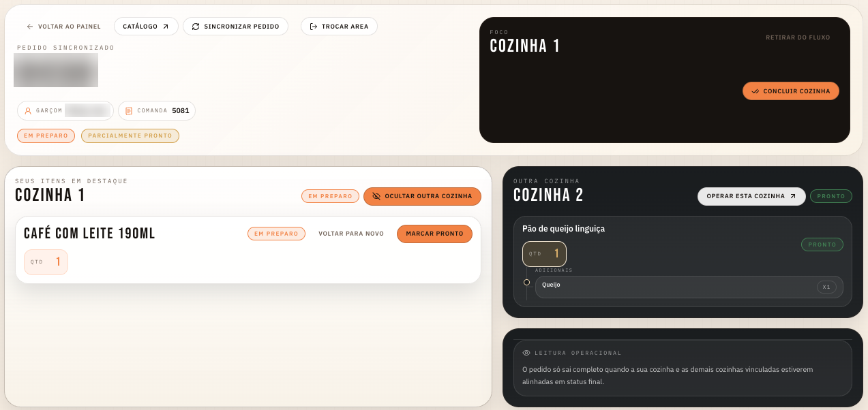Click the back arrow icon beside Voltar ao Painel
The image size is (868, 410).
point(29,27)
